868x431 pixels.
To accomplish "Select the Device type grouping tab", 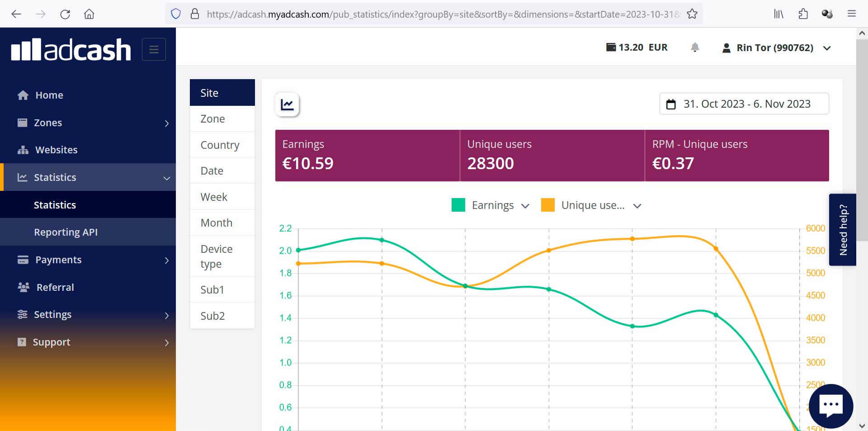I will click(x=217, y=256).
